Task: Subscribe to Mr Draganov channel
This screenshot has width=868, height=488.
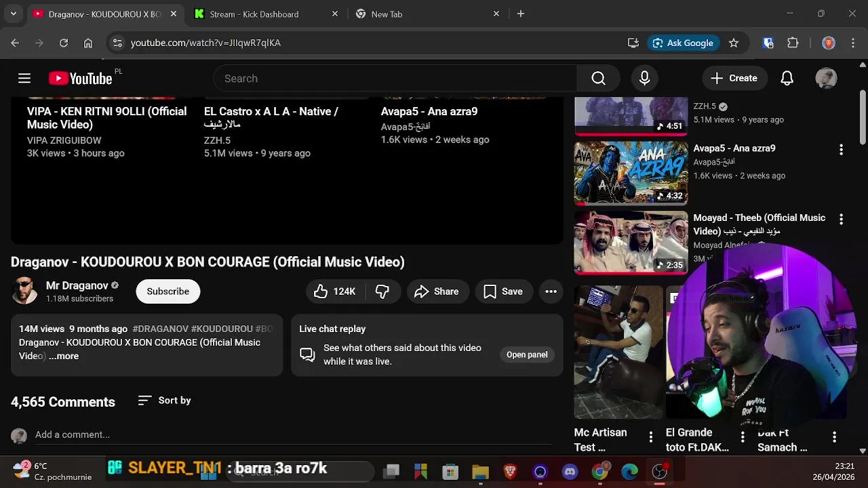Action: [167, 291]
